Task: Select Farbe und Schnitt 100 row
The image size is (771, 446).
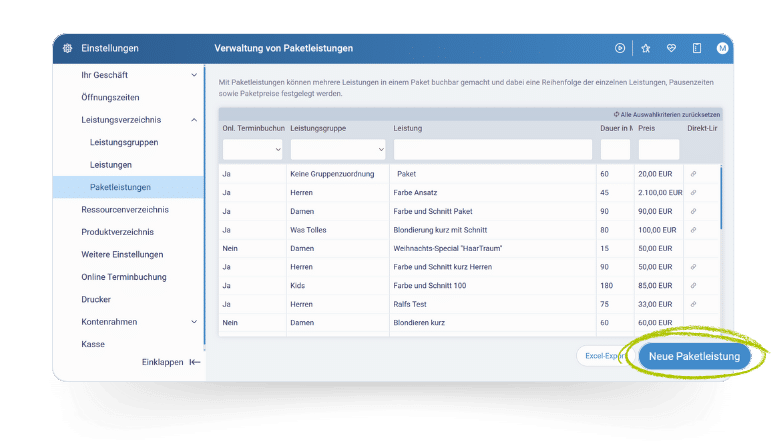Action: click(470, 286)
